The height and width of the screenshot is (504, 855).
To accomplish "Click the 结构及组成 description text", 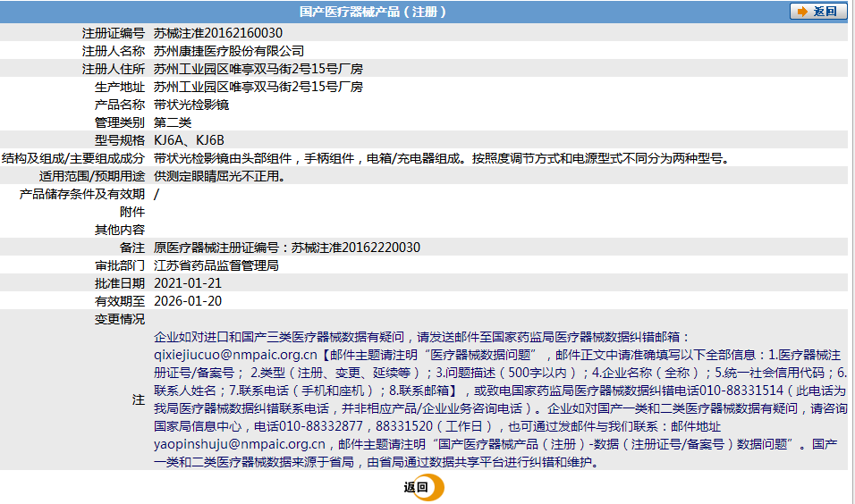I will (442, 158).
